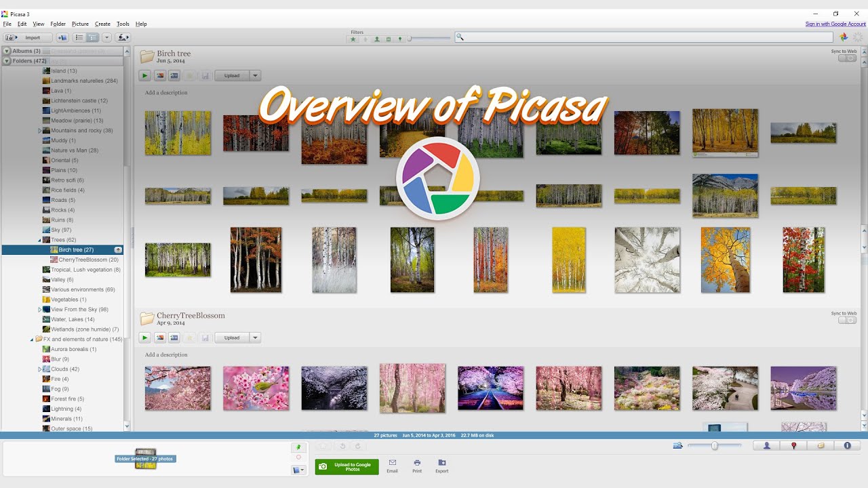Image resolution: width=868 pixels, height=488 pixels.
Task: Show the Places map panel
Action: (x=793, y=446)
